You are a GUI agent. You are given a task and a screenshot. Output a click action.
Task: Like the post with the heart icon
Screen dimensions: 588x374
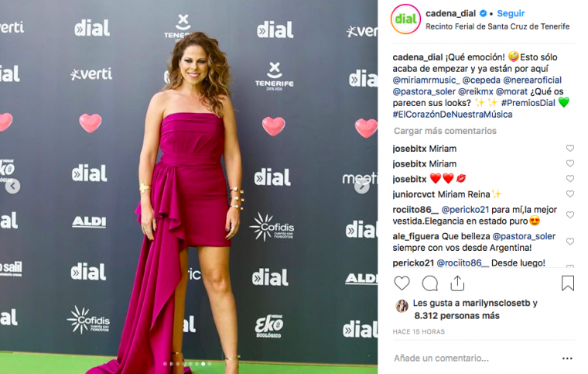(x=402, y=283)
